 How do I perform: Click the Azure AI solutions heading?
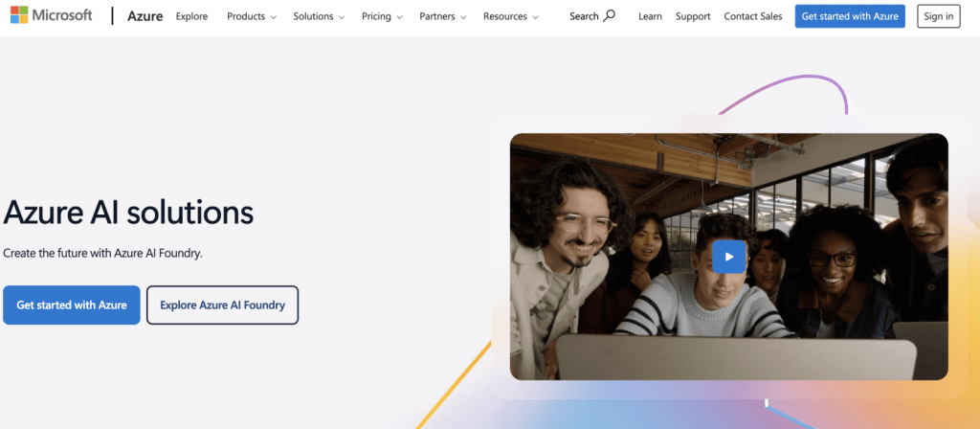tap(128, 212)
